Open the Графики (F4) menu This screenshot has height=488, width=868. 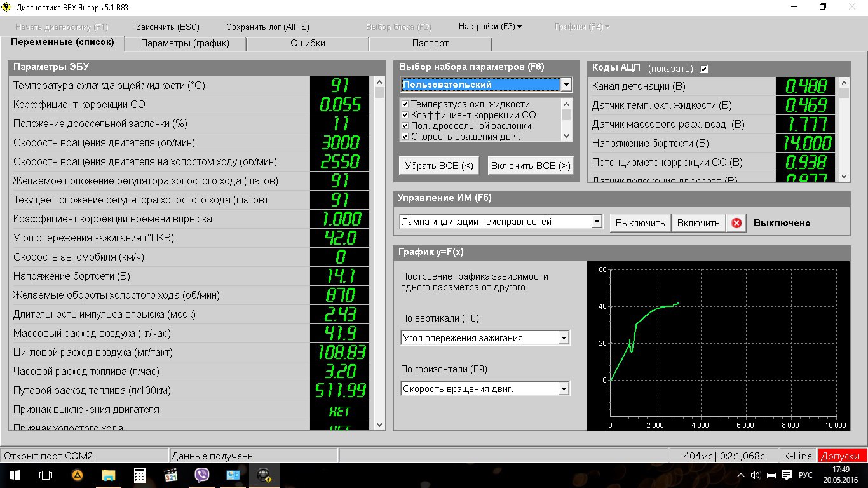pos(582,27)
